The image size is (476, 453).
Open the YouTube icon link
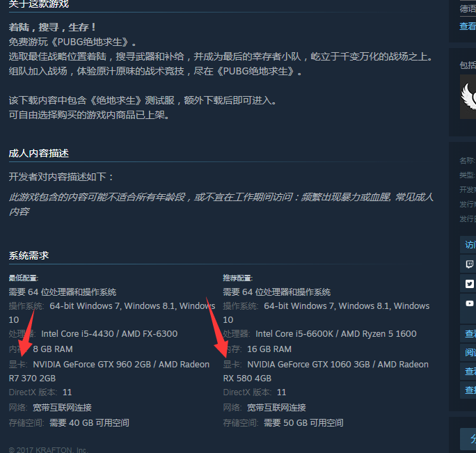[469, 303]
